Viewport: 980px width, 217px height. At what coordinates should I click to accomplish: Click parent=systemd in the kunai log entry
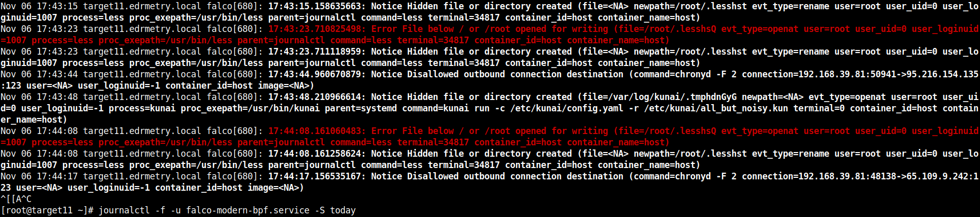(x=361, y=108)
